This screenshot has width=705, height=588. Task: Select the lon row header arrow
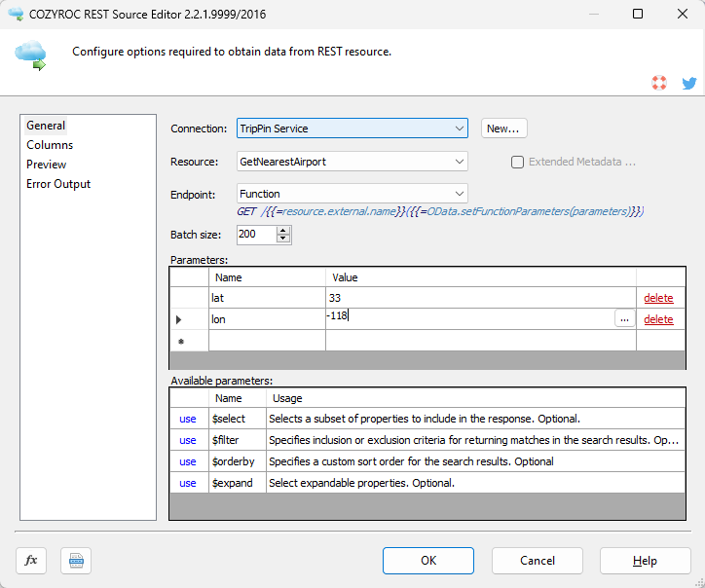click(189, 319)
